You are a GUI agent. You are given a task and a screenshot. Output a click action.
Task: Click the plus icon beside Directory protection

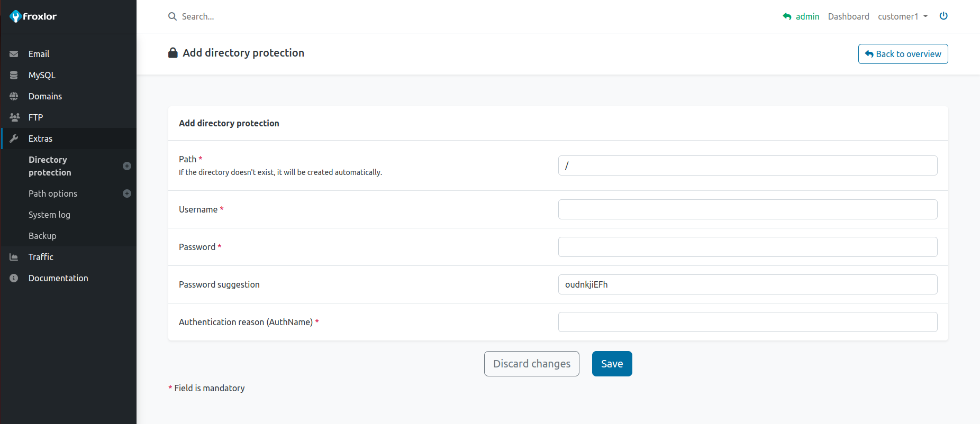tap(127, 166)
